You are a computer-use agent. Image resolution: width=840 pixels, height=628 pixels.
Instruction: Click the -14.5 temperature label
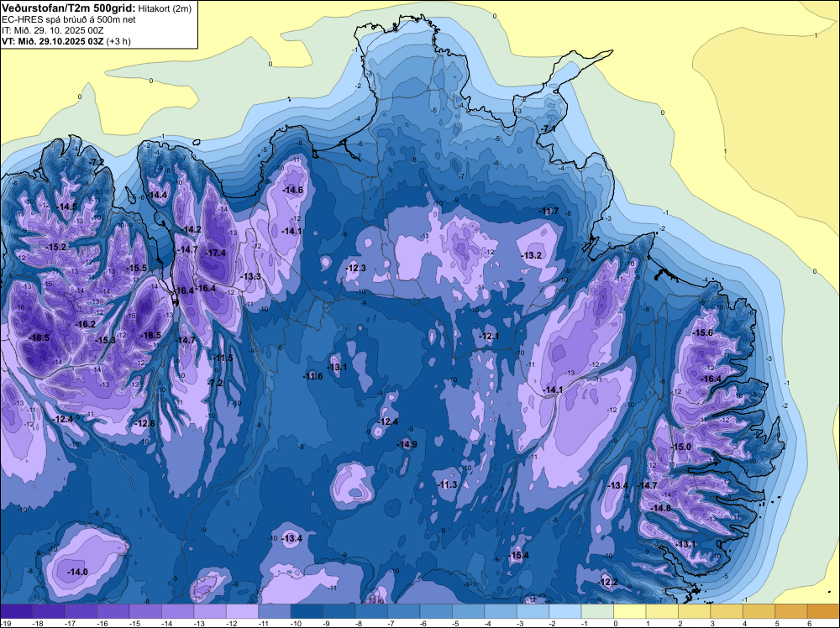click(x=68, y=207)
